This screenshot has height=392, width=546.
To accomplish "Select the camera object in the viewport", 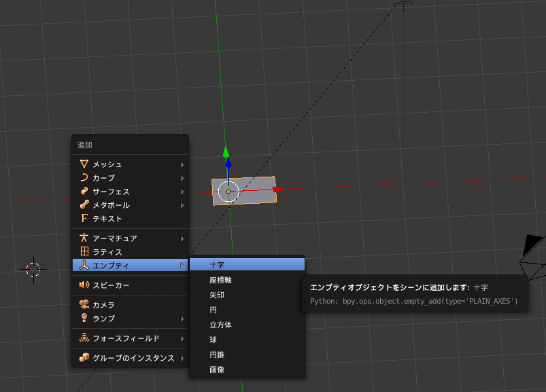I will [x=533, y=257].
